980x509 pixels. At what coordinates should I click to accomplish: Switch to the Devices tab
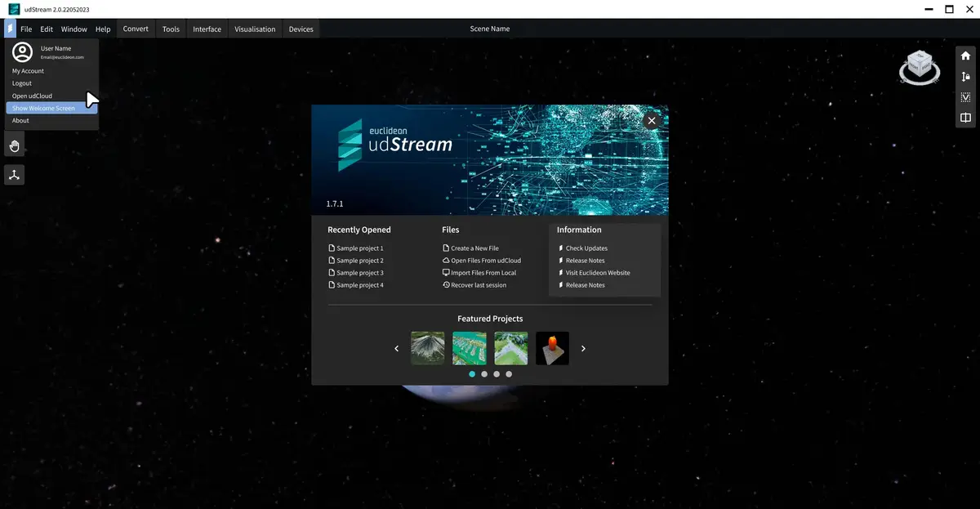301,29
